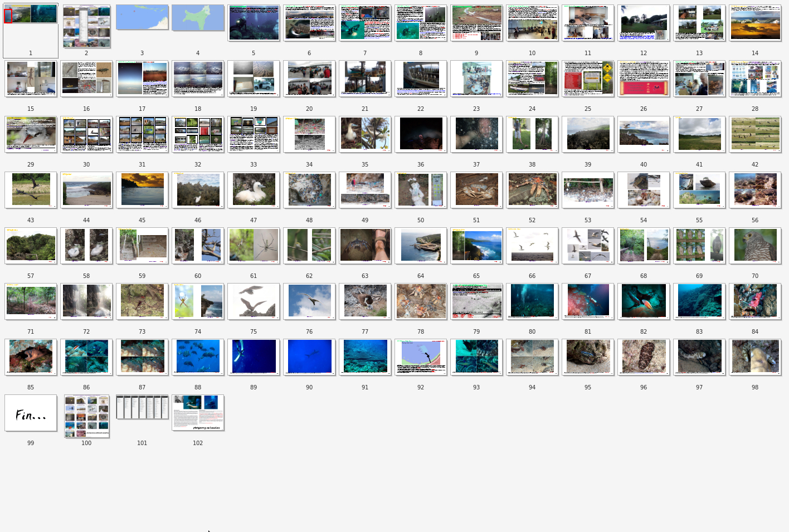Open the sunset landscape on page 14
This screenshot has height=532, width=789.
(x=755, y=23)
